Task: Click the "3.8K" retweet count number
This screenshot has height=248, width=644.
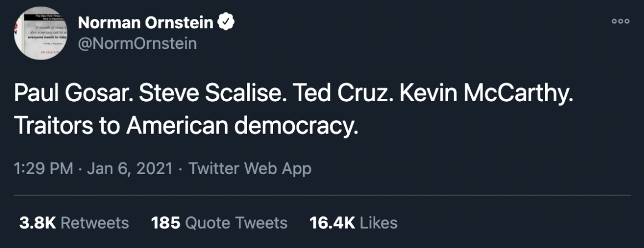Action: tap(37, 223)
